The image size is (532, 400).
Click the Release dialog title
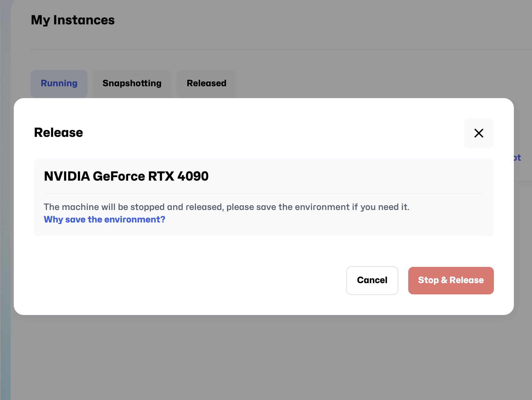(58, 132)
